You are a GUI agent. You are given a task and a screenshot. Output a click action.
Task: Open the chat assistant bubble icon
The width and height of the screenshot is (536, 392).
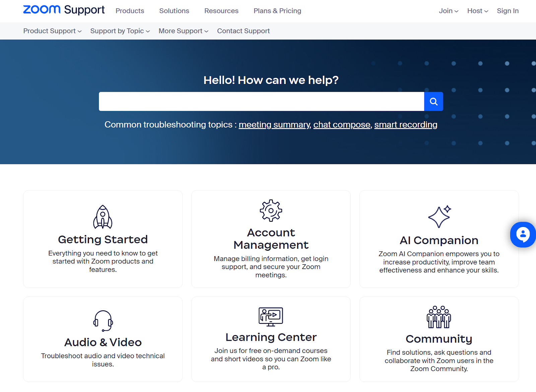click(x=523, y=235)
